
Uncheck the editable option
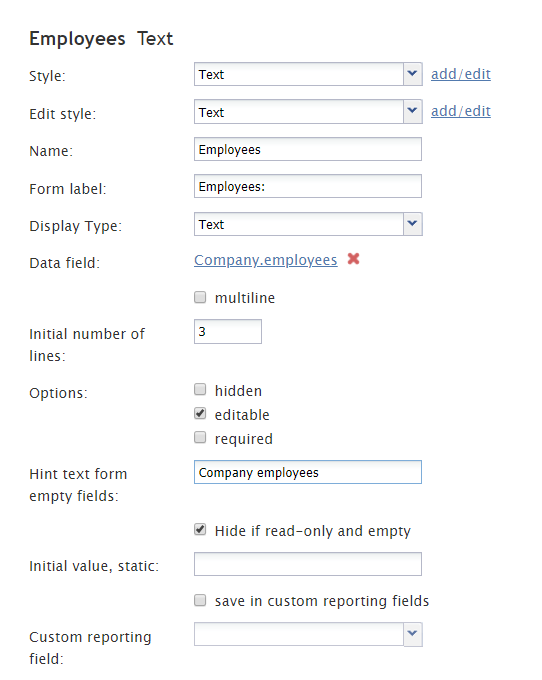200,413
